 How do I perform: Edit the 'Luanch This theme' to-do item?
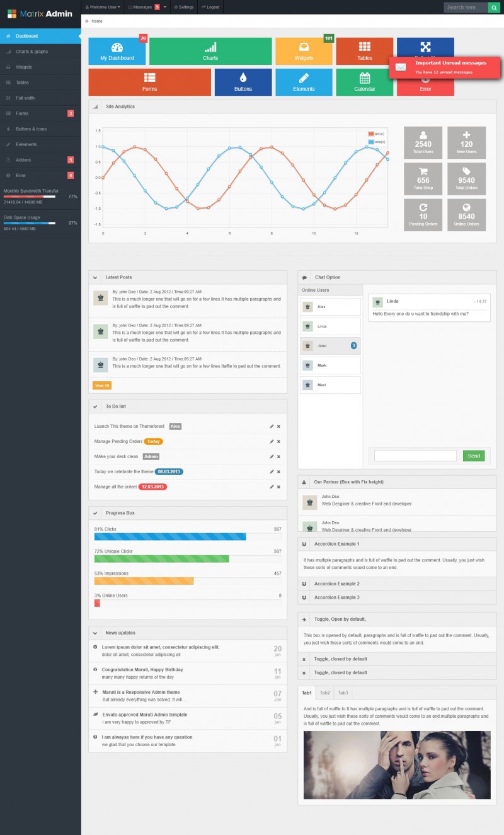coord(272,427)
